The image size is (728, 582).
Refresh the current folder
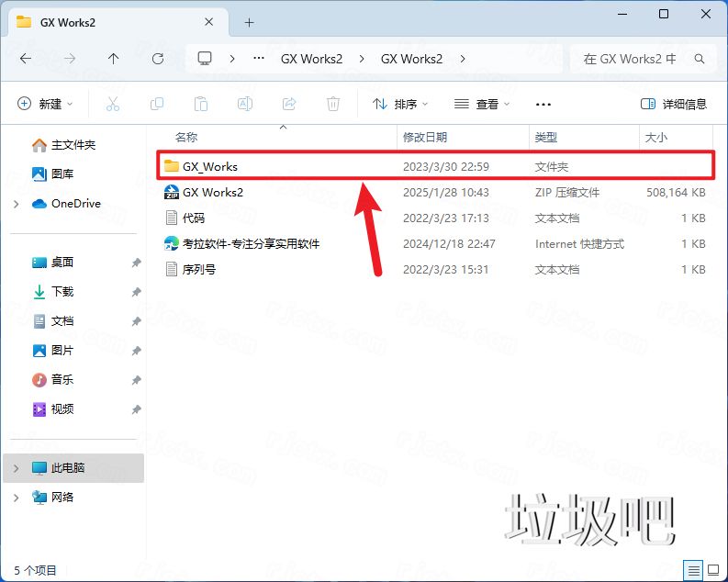click(x=158, y=59)
